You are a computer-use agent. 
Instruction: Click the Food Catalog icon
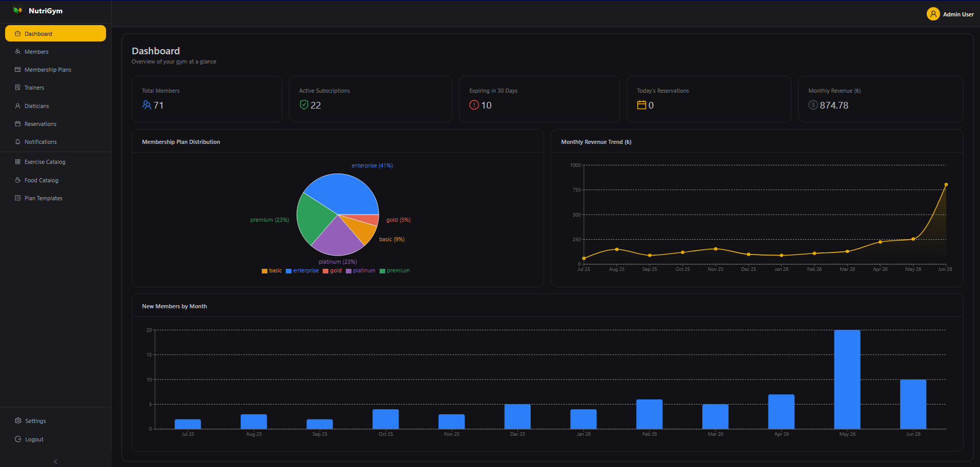tap(18, 180)
